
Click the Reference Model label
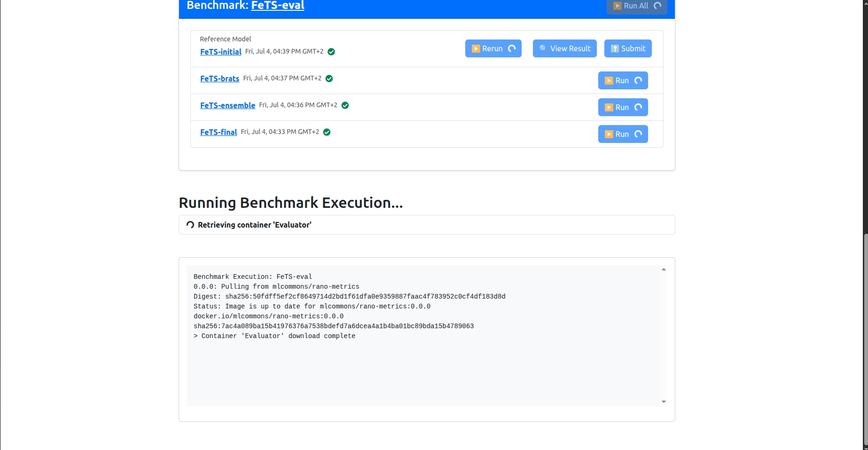click(x=226, y=39)
